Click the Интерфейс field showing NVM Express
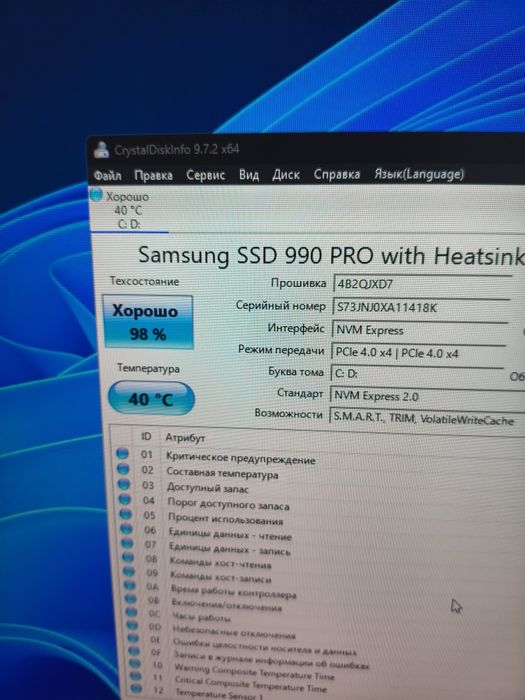525x700 pixels. [419, 330]
